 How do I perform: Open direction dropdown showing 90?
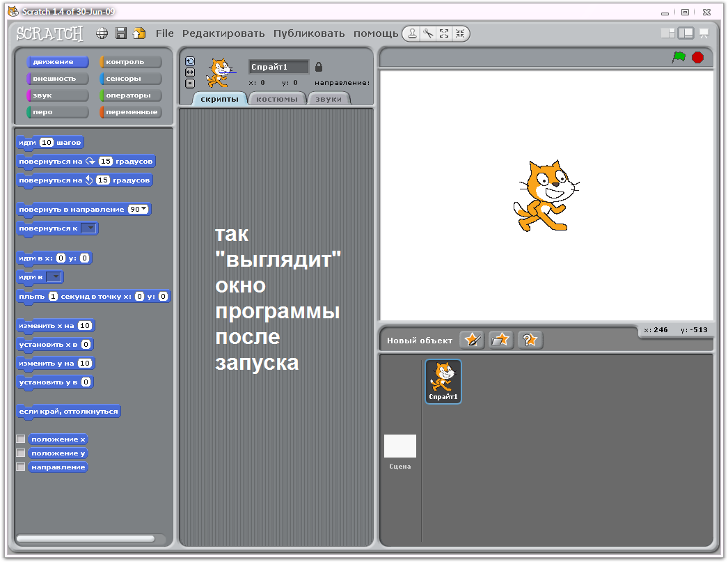pos(139,209)
